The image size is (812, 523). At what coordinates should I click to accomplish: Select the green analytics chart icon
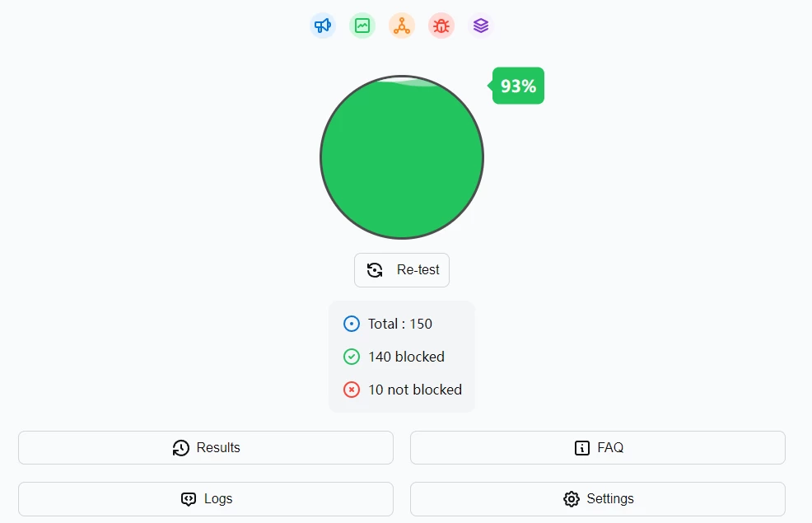362,26
